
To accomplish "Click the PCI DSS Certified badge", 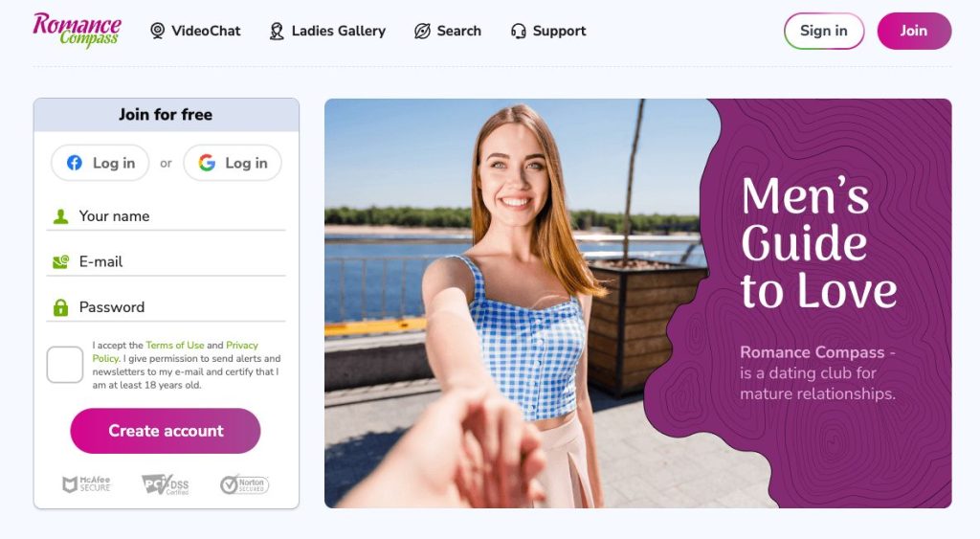I will tap(166, 484).
